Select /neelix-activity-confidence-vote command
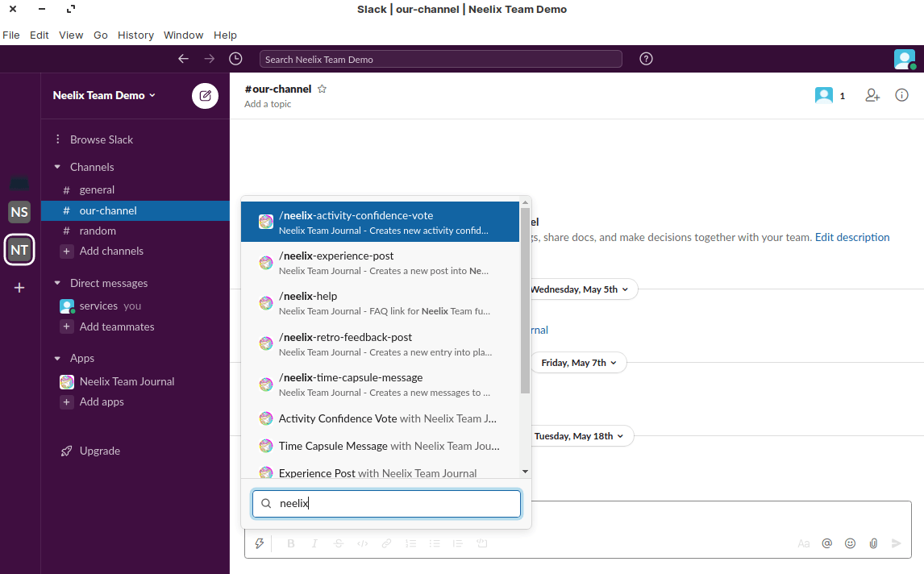The width and height of the screenshot is (924, 574). [x=380, y=223]
